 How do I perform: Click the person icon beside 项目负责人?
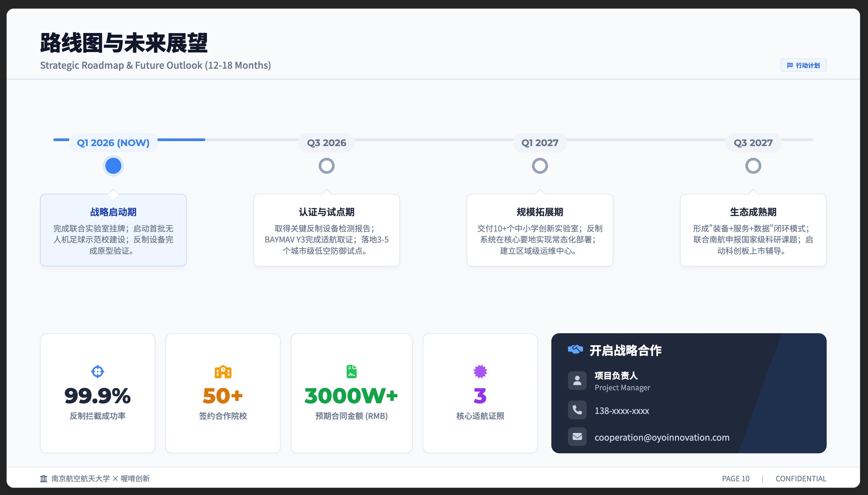click(577, 381)
